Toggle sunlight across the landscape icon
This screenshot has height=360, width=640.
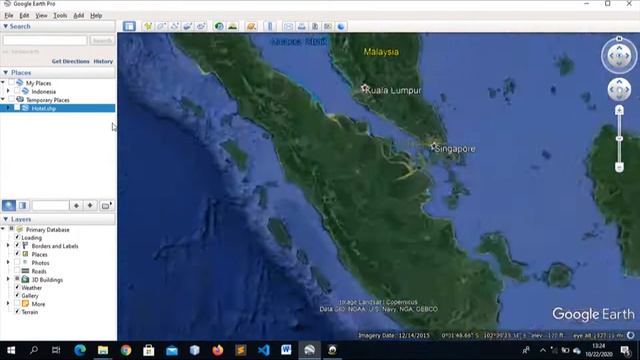[x=232, y=26]
